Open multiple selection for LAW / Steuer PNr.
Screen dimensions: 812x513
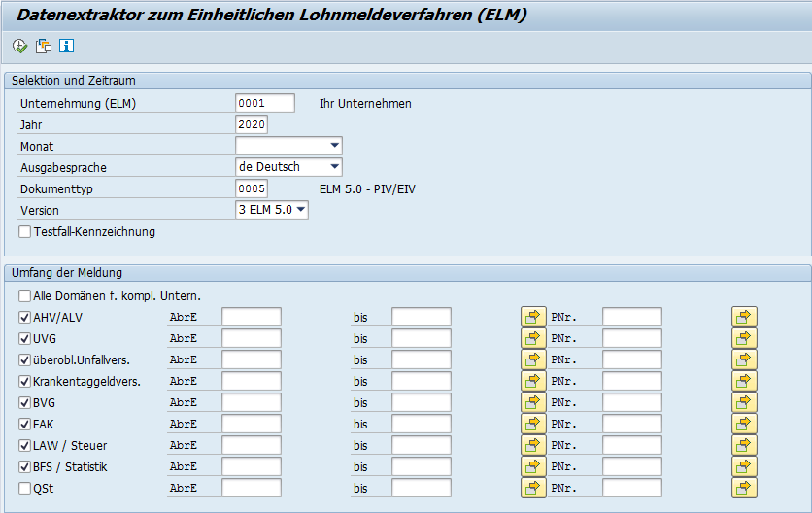pos(744,445)
